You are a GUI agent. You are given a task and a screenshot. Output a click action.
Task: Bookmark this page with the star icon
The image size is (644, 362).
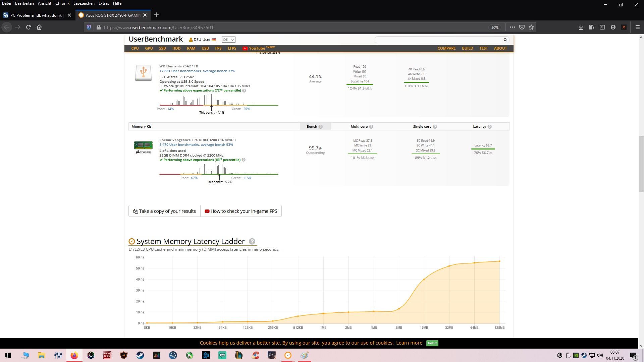click(x=531, y=27)
